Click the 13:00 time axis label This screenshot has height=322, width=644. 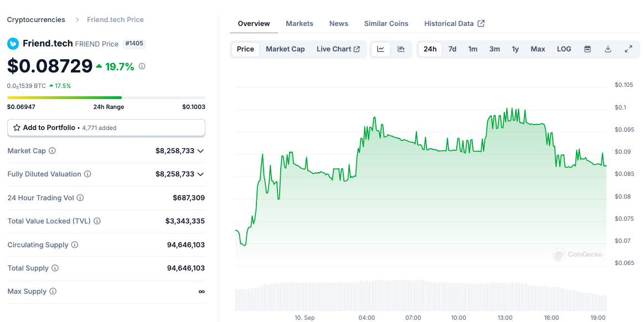tap(505, 318)
